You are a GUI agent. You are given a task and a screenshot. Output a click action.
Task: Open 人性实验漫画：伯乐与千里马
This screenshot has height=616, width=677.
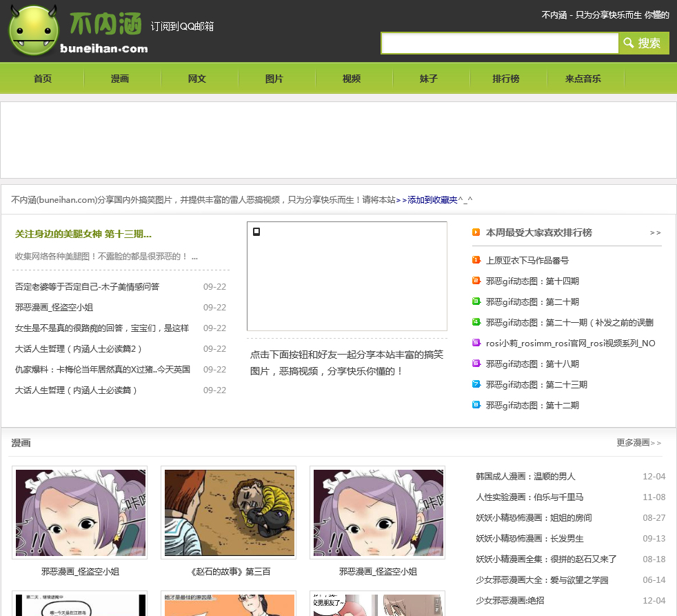[x=529, y=497]
